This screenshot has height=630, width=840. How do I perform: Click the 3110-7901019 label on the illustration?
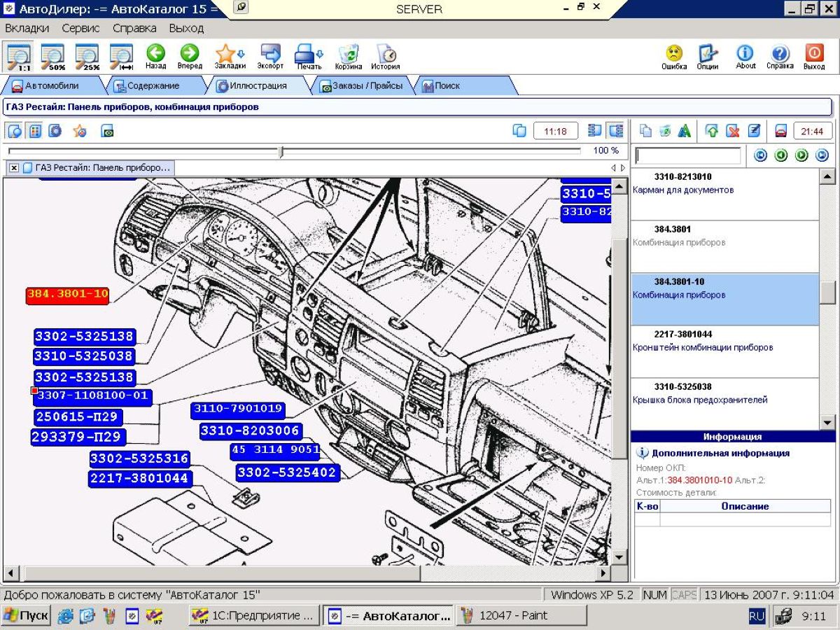[238, 409]
